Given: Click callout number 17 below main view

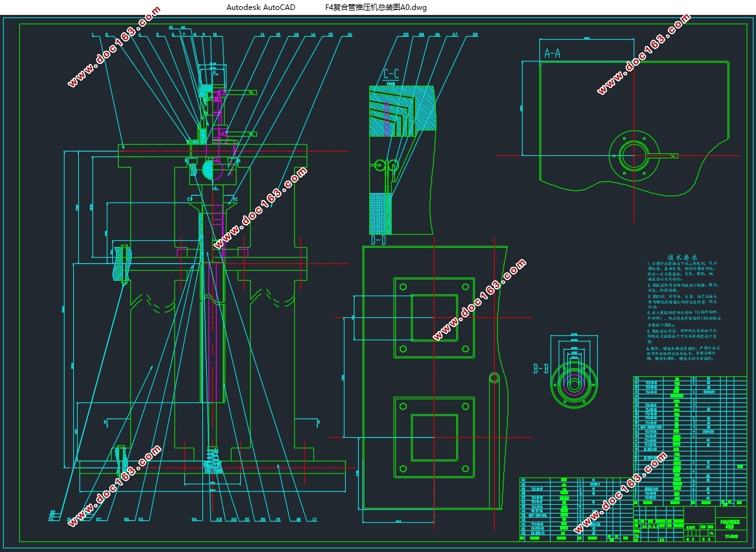Looking at the screenshot, I should [x=314, y=519].
